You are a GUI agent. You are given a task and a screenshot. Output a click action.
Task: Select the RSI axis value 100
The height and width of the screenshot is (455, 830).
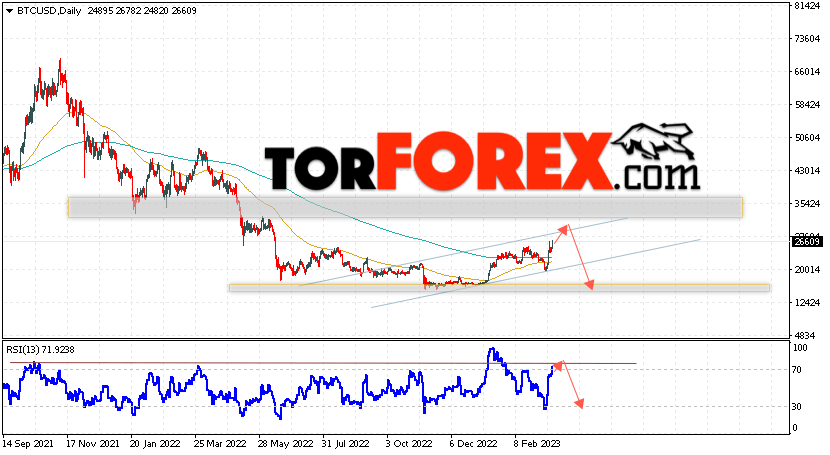(800, 348)
